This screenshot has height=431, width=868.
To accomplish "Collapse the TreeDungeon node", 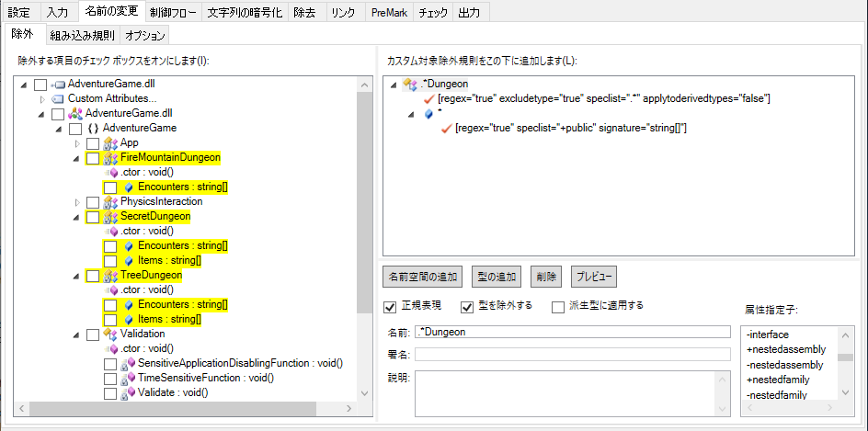I will point(76,276).
